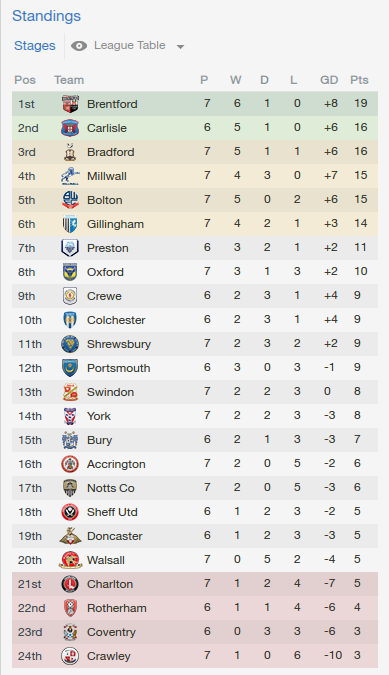Viewport: 389px width, 675px height.
Task: Select the Charlton relegation zone row
Action: 195,584
